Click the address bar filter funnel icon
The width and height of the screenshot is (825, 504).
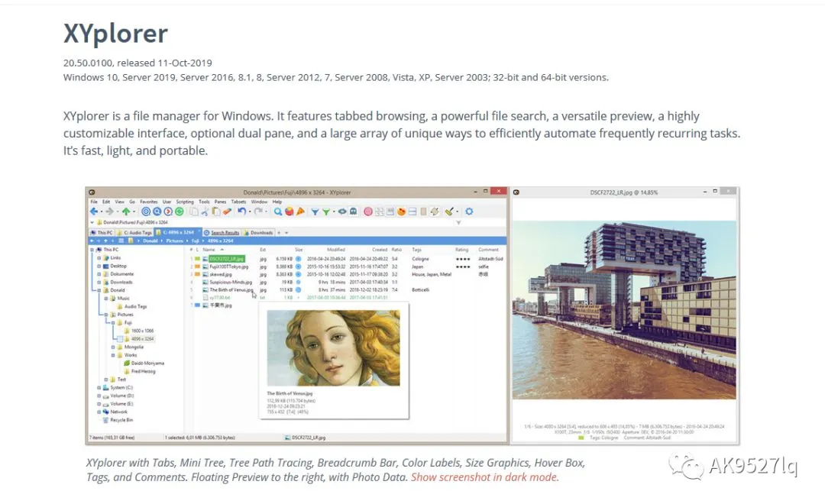(459, 222)
